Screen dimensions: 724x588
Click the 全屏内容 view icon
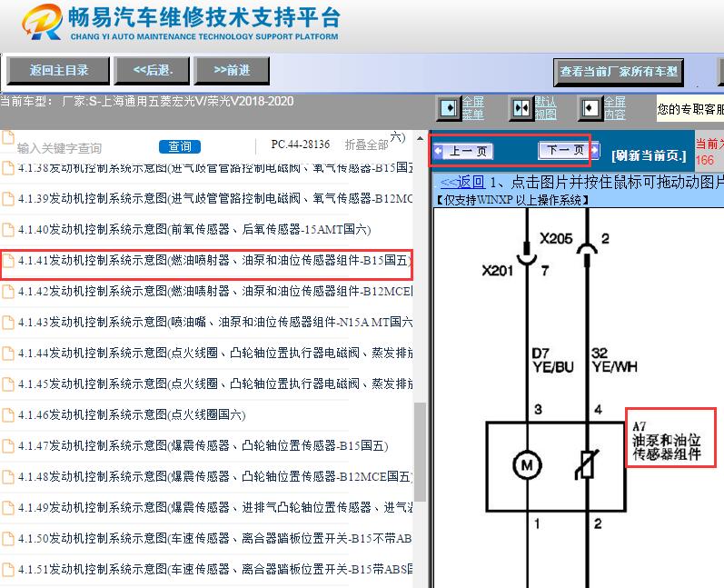[x=590, y=108]
